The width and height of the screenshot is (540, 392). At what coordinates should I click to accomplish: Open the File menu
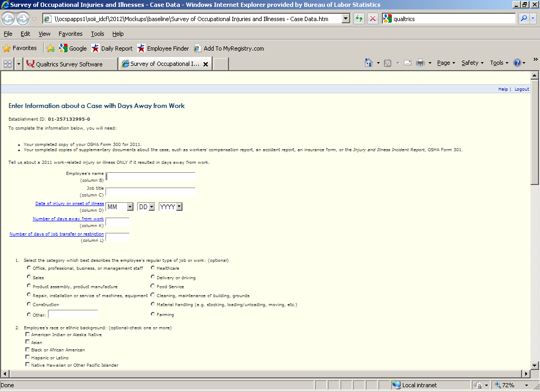(x=8, y=34)
